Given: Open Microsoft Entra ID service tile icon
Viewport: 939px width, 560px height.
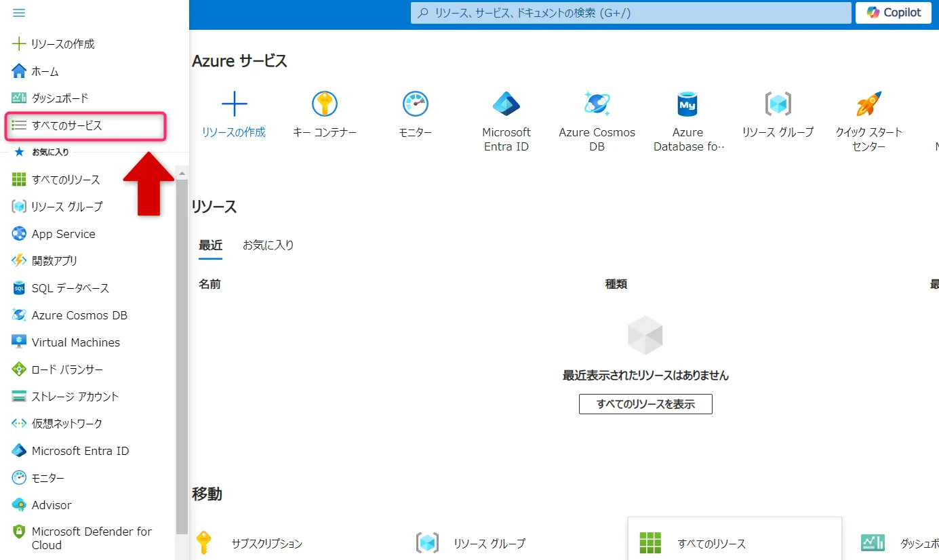Looking at the screenshot, I should (506, 104).
